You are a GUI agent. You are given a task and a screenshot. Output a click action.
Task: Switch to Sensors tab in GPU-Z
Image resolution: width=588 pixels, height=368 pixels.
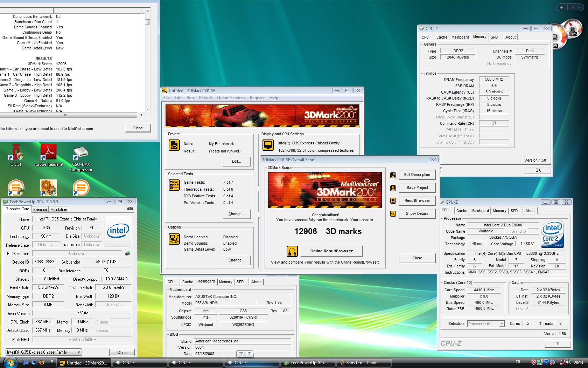pyautogui.click(x=40, y=210)
